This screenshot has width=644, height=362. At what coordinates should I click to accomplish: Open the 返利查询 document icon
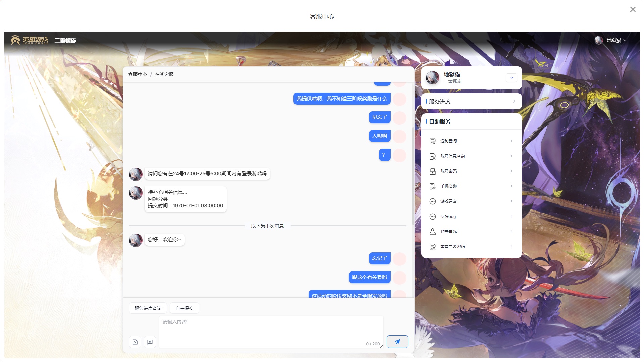433,141
